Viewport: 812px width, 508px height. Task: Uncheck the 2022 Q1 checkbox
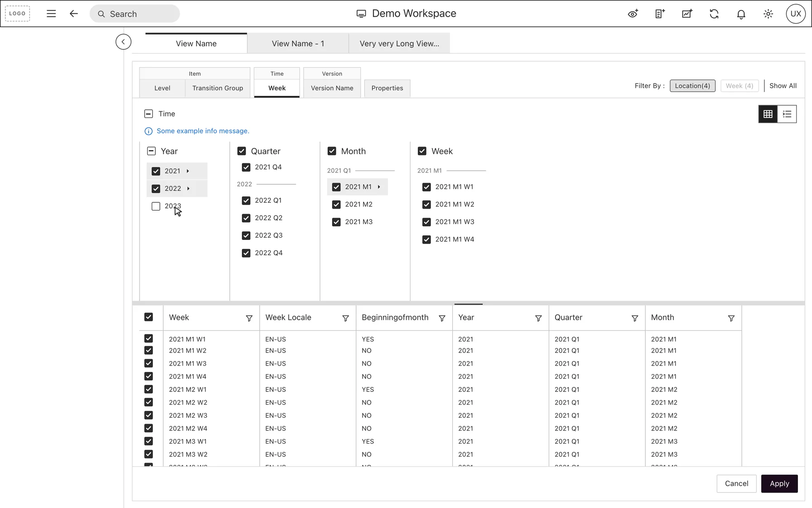[246, 200]
